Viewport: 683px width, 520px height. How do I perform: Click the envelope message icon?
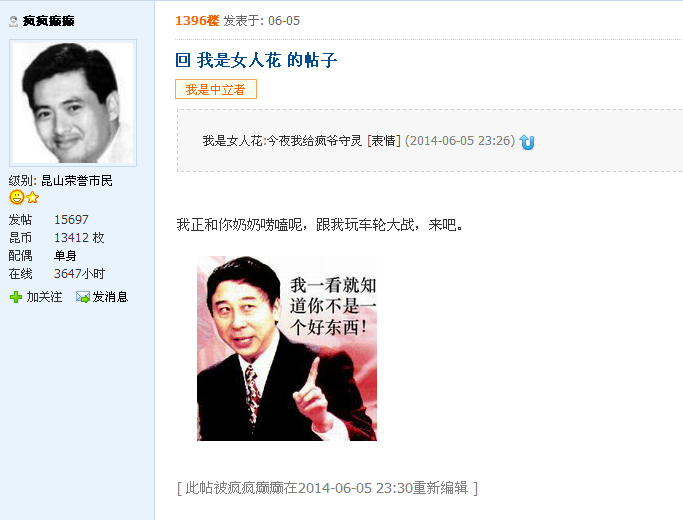[x=82, y=297]
